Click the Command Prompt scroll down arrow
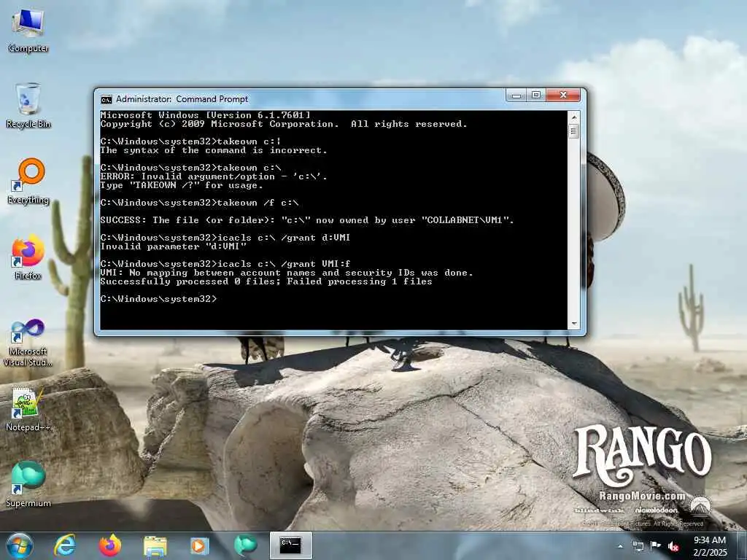The image size is (747, 560). pos(574,323)
